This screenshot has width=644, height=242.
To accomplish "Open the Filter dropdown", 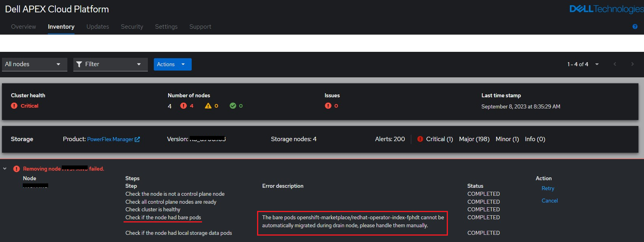I will click(x=110, y=64).
